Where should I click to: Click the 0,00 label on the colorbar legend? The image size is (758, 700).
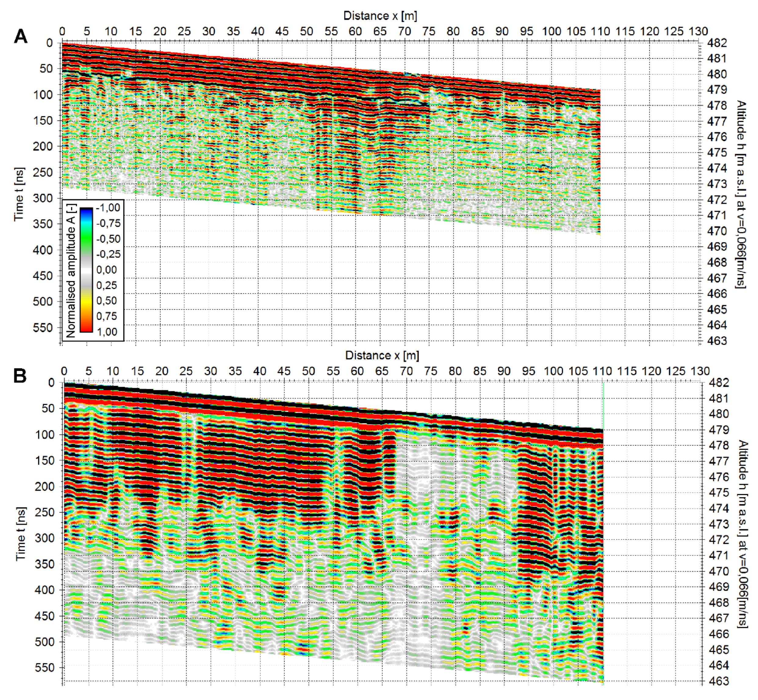point(106,270)
